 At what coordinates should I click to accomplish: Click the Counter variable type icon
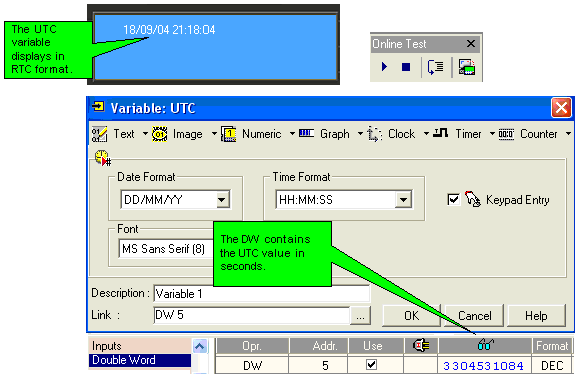(506, 134)
